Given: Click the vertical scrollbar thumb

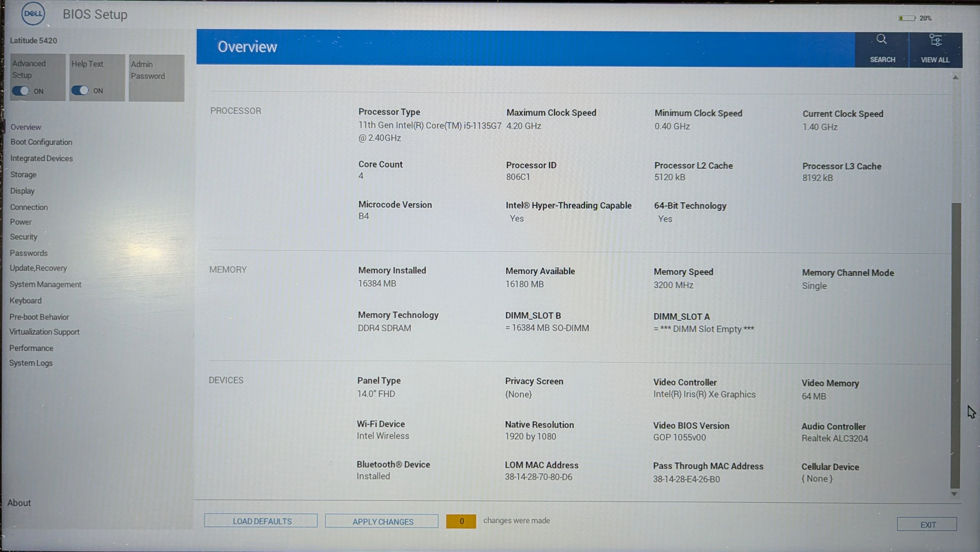Looking at the screenshot, I should click(x=955, y=346).
